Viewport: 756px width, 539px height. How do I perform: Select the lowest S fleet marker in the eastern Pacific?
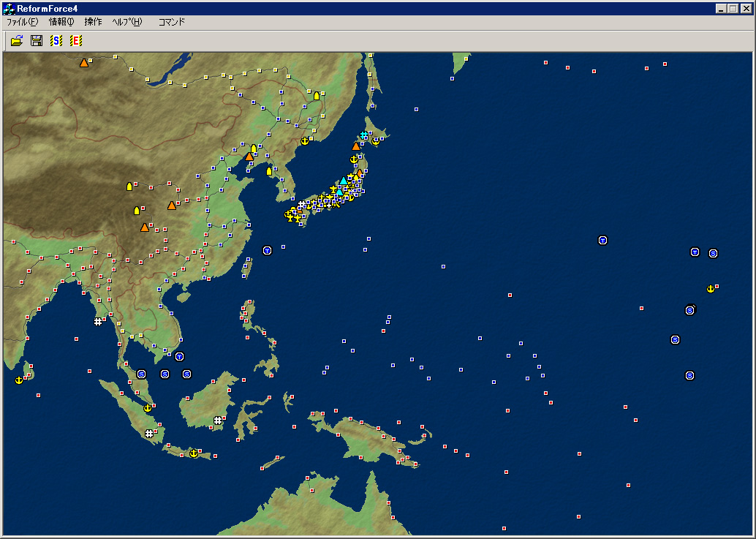click(690, 376)
